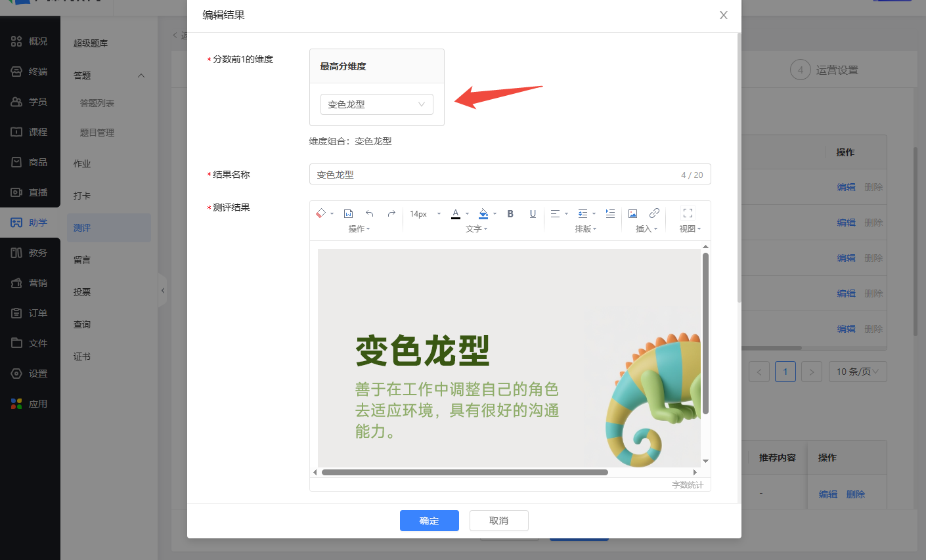This screenshot has height=560, width=926.
Task: Expand the 操作 toolbar group
Action: click(x=359, y=229)
